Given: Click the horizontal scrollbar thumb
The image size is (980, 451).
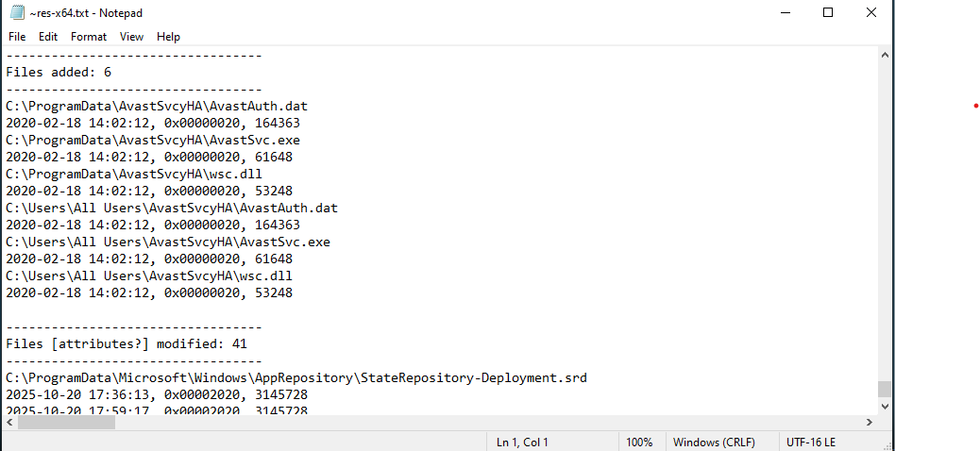Looking at the screenshot, I should click(x=66, y=423).
